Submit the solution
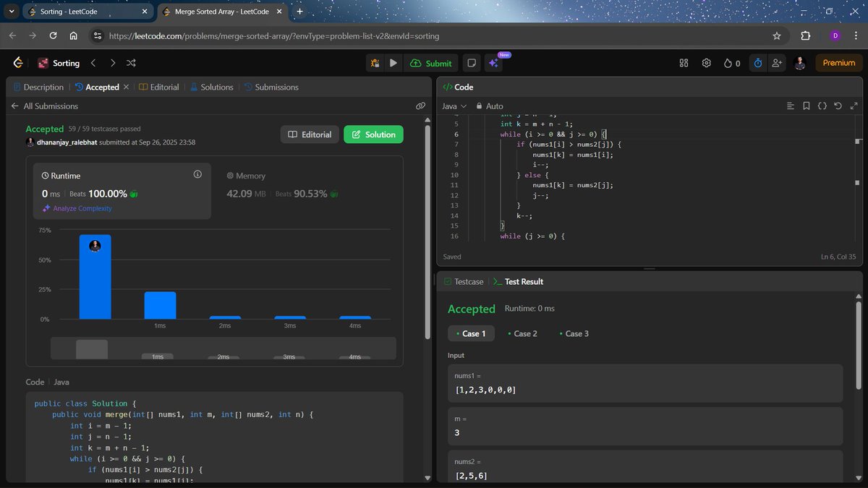868x488 pixels. (x=431, y=63)
